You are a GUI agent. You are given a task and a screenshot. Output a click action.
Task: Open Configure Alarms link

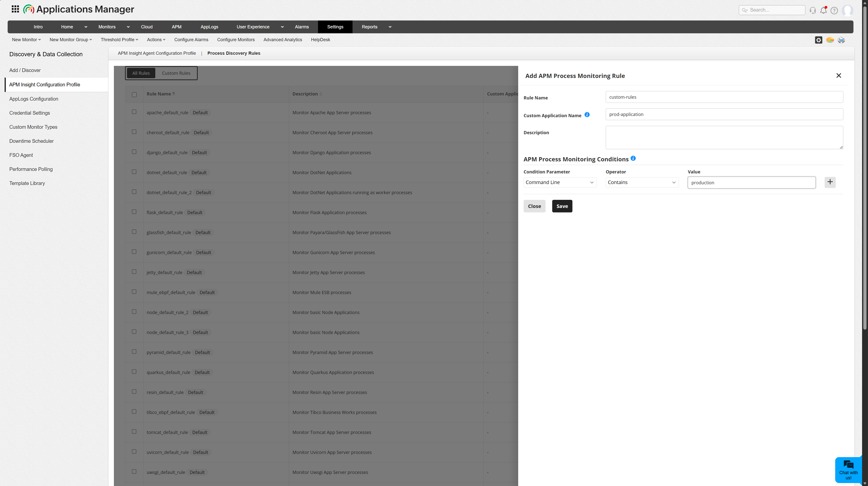point(191,40)
